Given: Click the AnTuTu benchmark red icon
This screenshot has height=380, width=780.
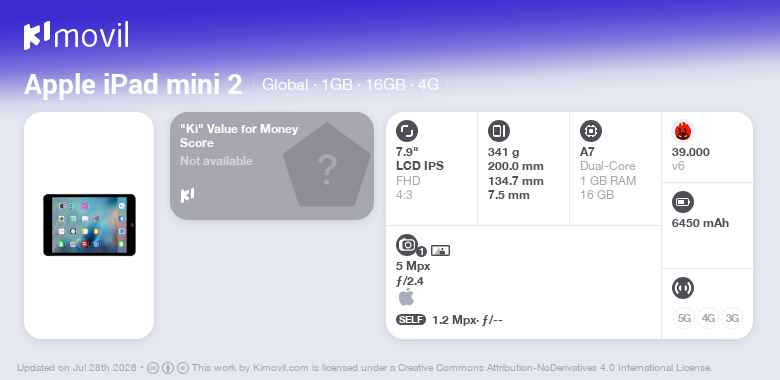Looking at the screenshot, I should [683, 131].
